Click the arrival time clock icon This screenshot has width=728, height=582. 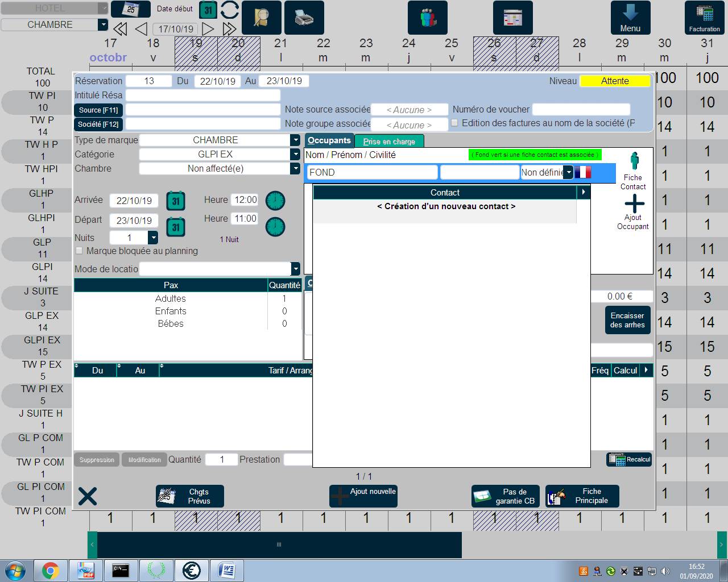coord(275,201)
